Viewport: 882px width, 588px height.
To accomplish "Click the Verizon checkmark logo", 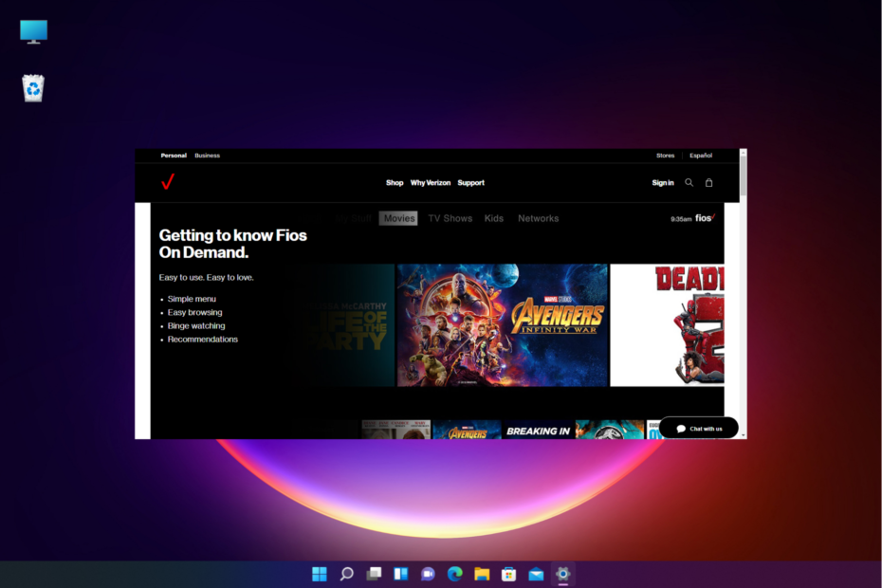I will pos(168,182).
